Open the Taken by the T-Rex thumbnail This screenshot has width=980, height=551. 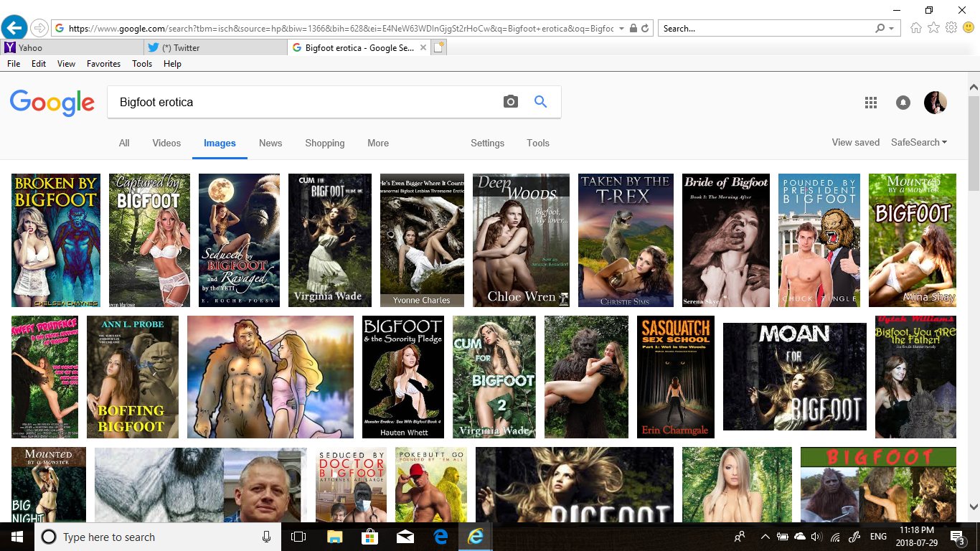626,240
